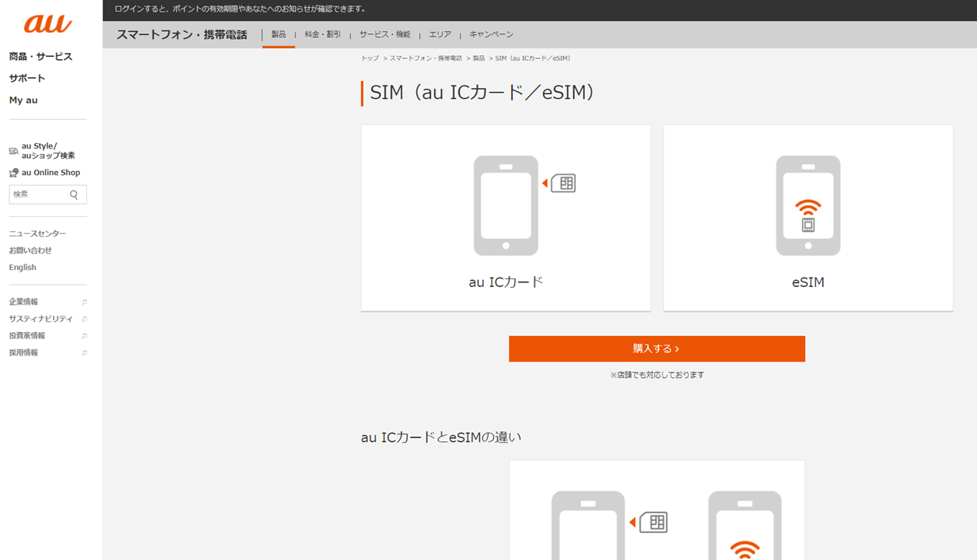Screen dimensions: 977x560
Task: Select the 製品 tab
Action: 278,34
